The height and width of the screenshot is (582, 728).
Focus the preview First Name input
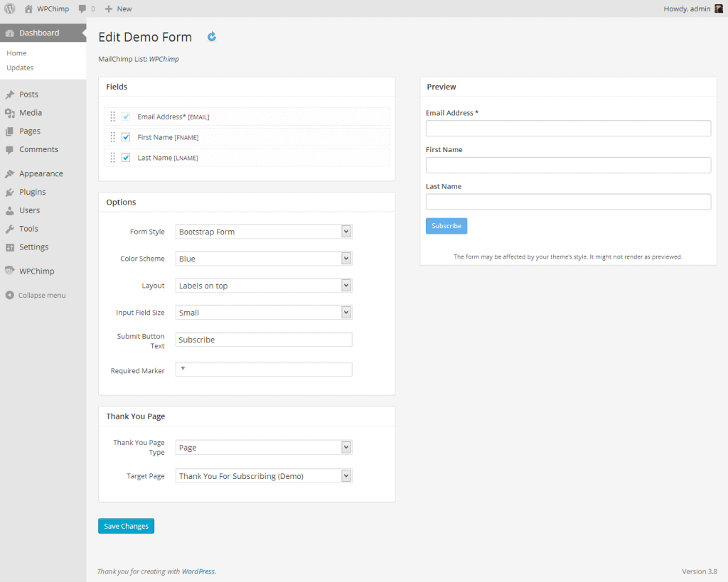pyautogui.click(x=568, y=166)
